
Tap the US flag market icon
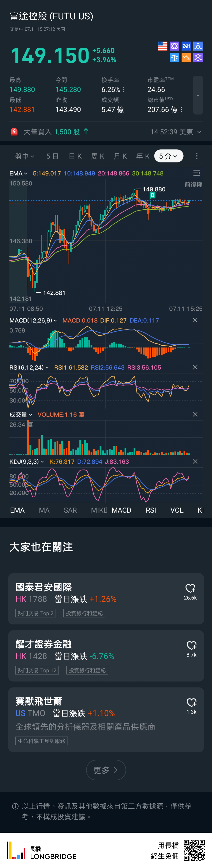tap(162, 46)
